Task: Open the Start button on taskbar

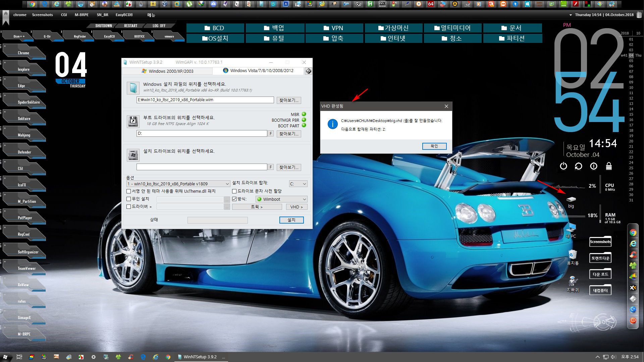Action: coord(5,357)
